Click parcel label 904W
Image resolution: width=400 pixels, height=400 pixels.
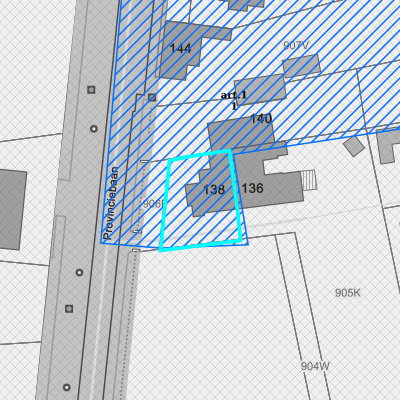(315, 366)
